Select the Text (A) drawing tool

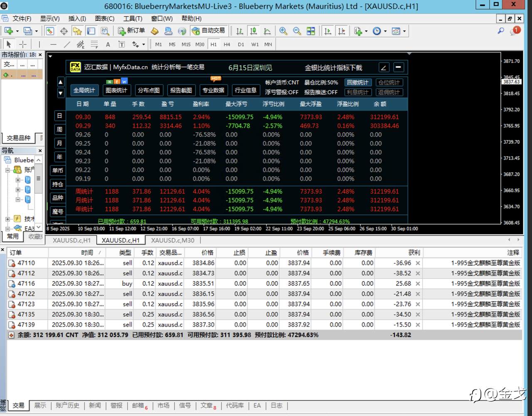(108, 44)
